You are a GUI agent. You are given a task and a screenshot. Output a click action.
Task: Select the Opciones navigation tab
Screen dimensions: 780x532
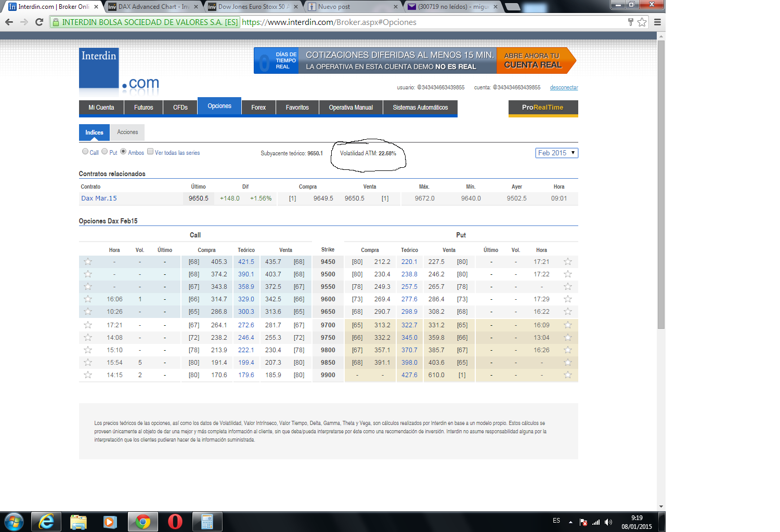pos(219,106)
